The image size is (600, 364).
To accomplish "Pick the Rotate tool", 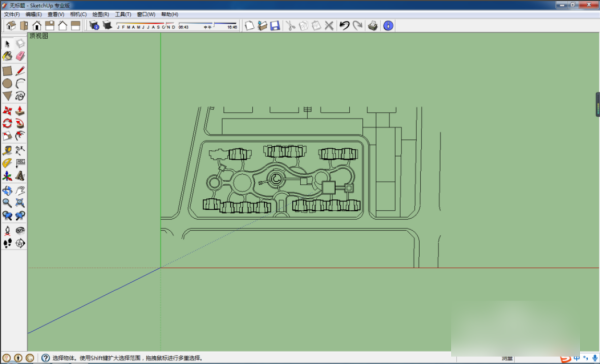I will click(7, 123).
